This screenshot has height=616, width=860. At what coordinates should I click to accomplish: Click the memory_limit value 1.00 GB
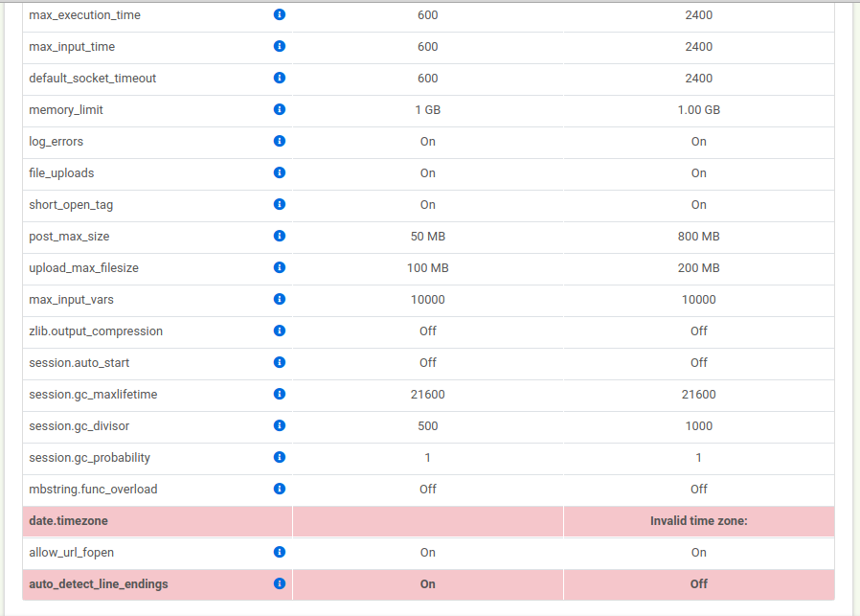[x=699, y=110]
